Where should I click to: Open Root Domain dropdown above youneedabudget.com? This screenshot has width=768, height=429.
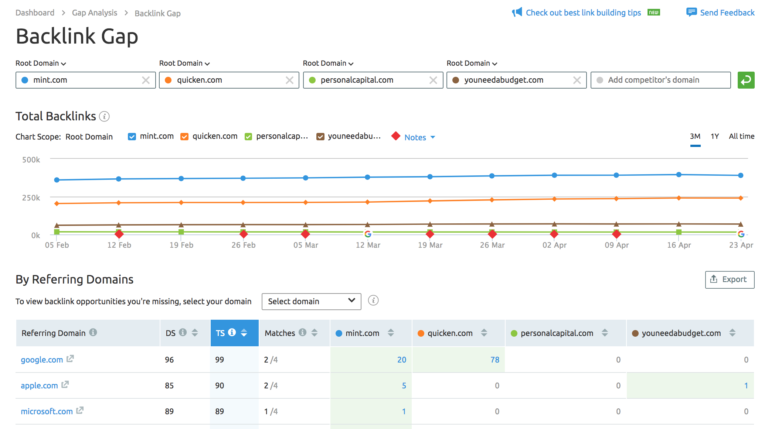click(x=472, y=63)
